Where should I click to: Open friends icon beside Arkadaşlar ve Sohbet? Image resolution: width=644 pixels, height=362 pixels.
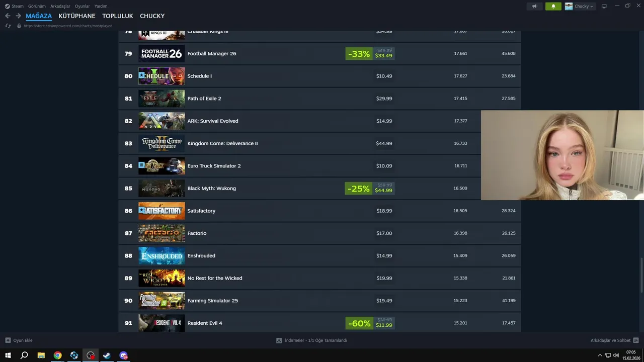coord(636,340)
